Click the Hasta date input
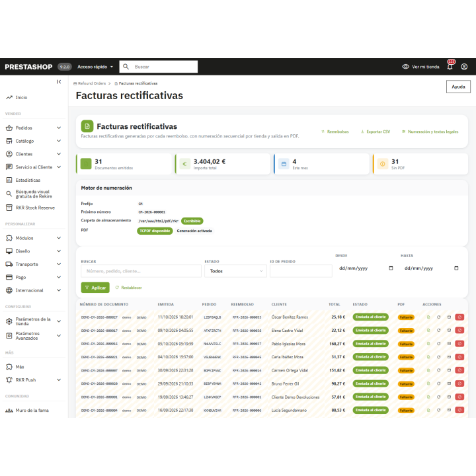Screen dimensions: 476x476 tap(431, 268)
